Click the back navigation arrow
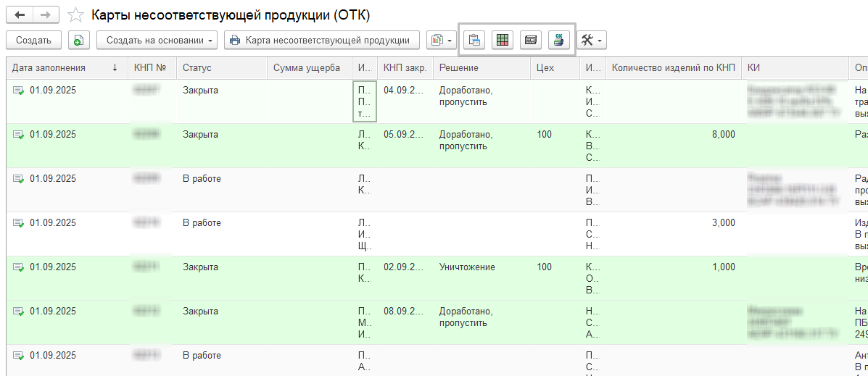The width and height of the screenshot is (868, 376). pyautogui.click(x=20, y=14)
